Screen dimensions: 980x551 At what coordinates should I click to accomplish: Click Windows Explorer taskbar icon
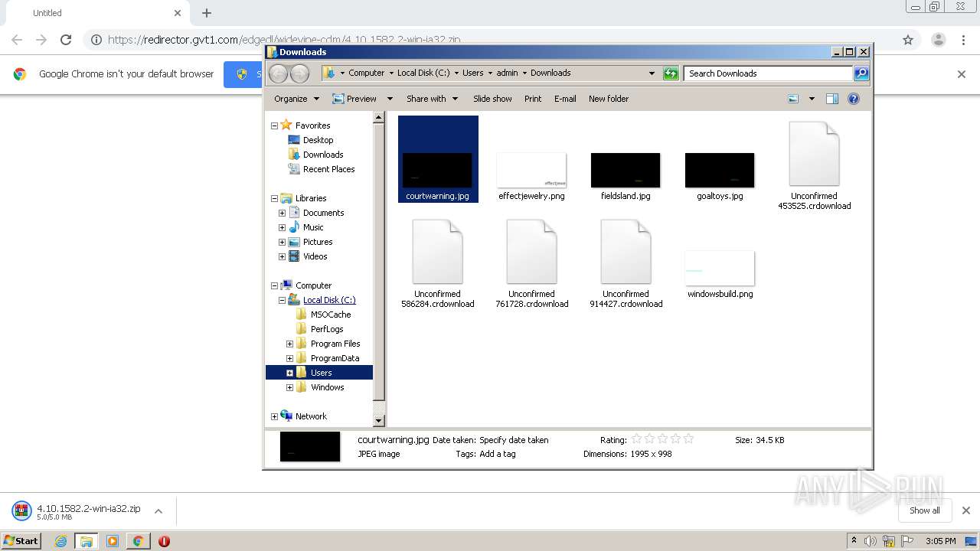tap(86, 541)
